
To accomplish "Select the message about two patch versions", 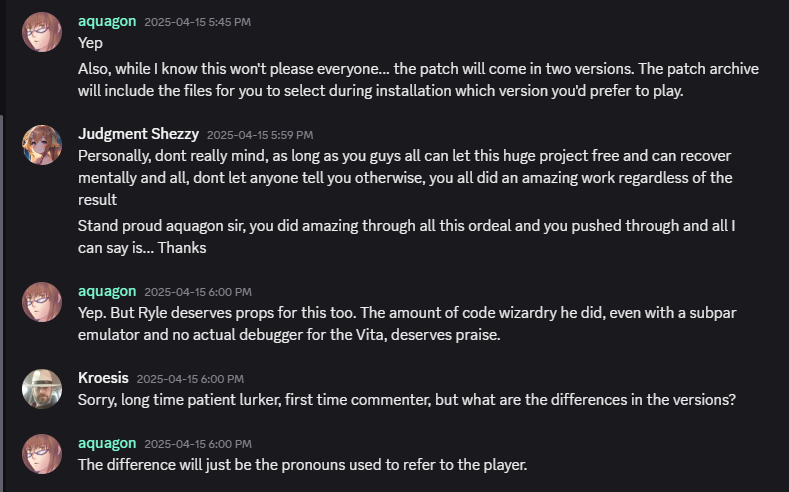I will (418, 79).
